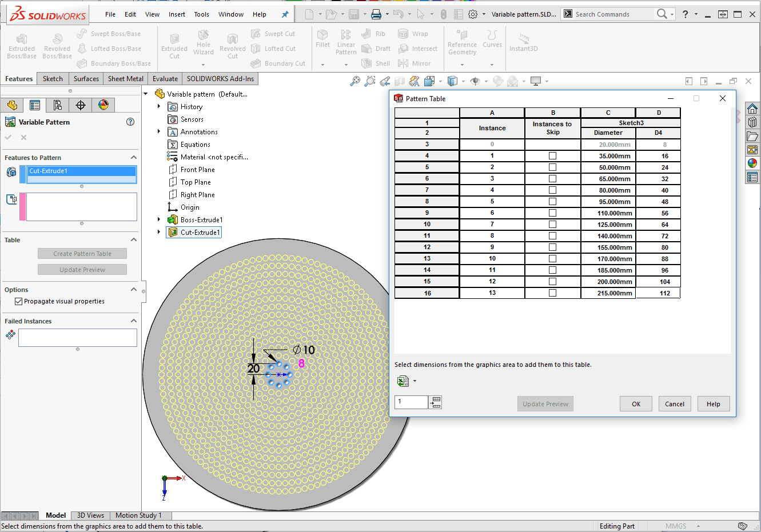Click OK in the Pattern Table dialog

coord(636,404)
